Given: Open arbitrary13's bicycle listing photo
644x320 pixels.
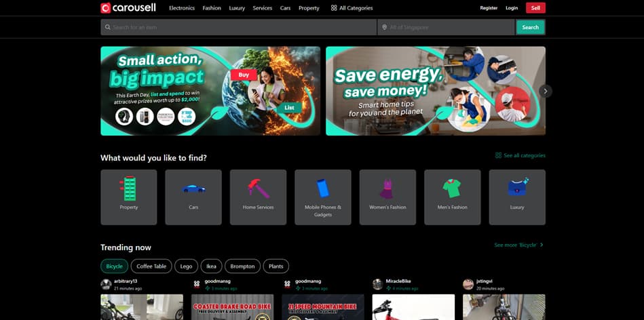Looking at the screenshot, I should click(x=142, y=307).
